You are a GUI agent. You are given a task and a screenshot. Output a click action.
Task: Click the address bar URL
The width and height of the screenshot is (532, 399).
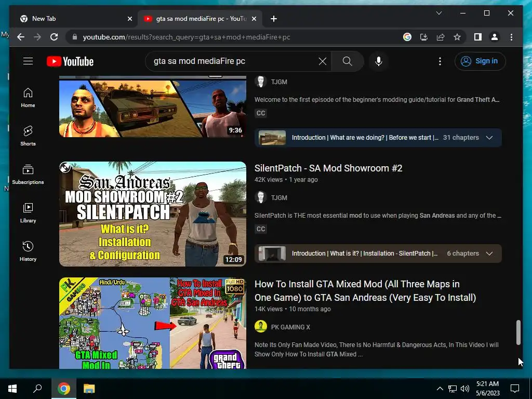click(187, 37)
